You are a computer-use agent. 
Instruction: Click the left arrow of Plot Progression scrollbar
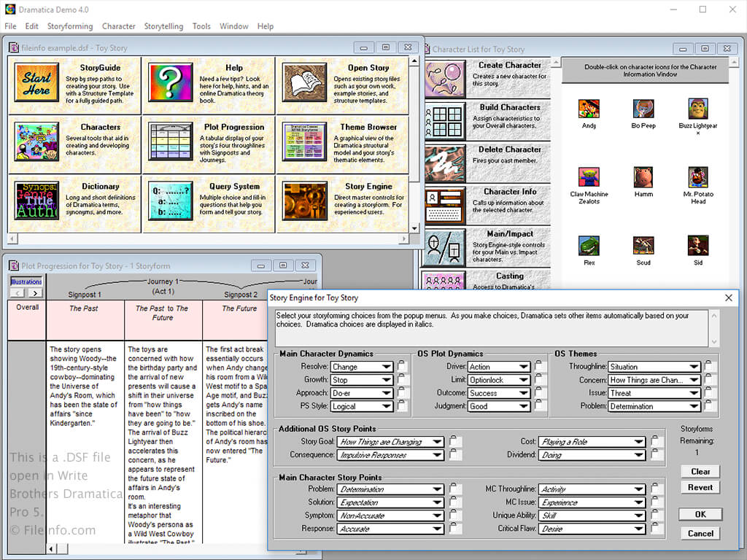tap(51, 549)
